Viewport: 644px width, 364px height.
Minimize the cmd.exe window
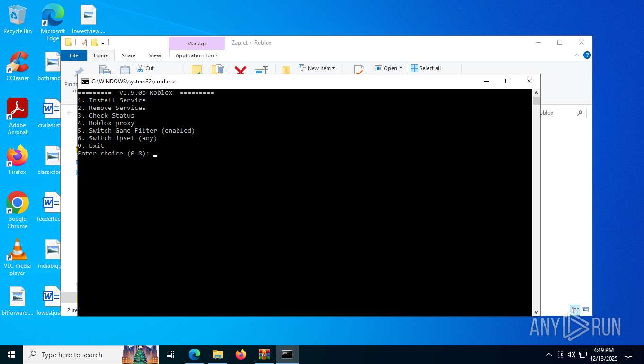(x=486, y=81)
